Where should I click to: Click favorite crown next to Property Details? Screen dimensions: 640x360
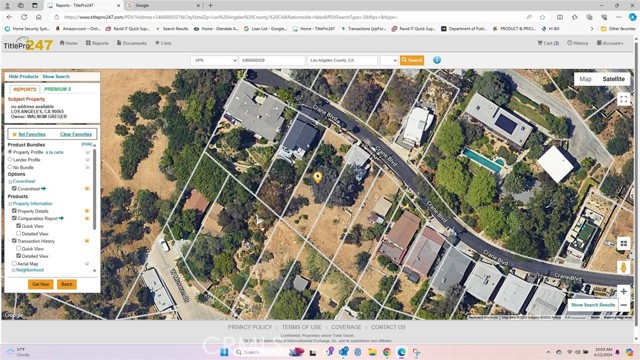pos(87,211)
